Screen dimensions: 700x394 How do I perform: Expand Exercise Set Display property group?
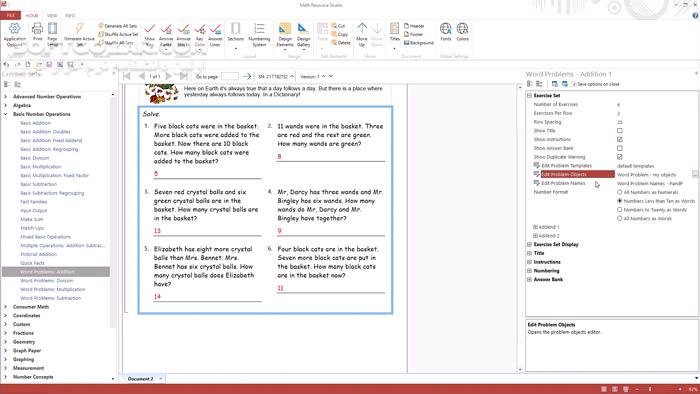[529, 245]
